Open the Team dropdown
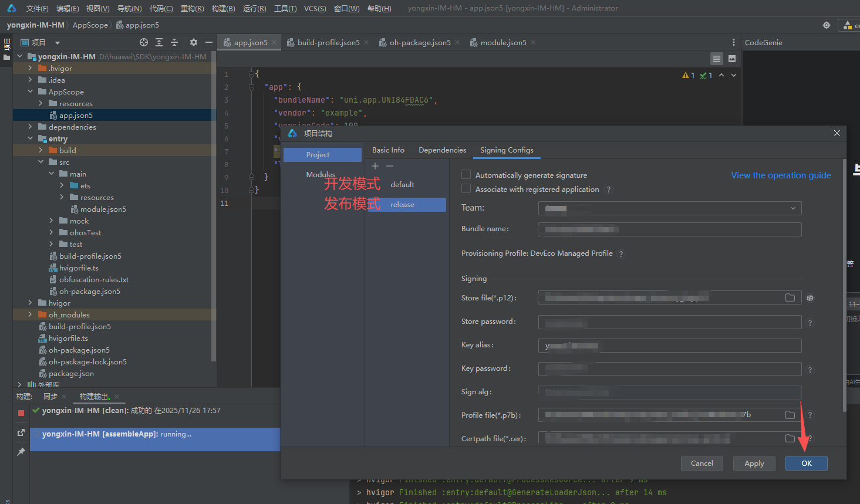 (x=670, y=208)
